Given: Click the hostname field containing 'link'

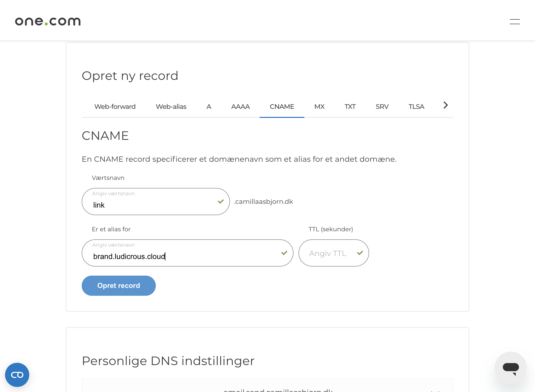Looking at the screenshot, I should (156, 202).
